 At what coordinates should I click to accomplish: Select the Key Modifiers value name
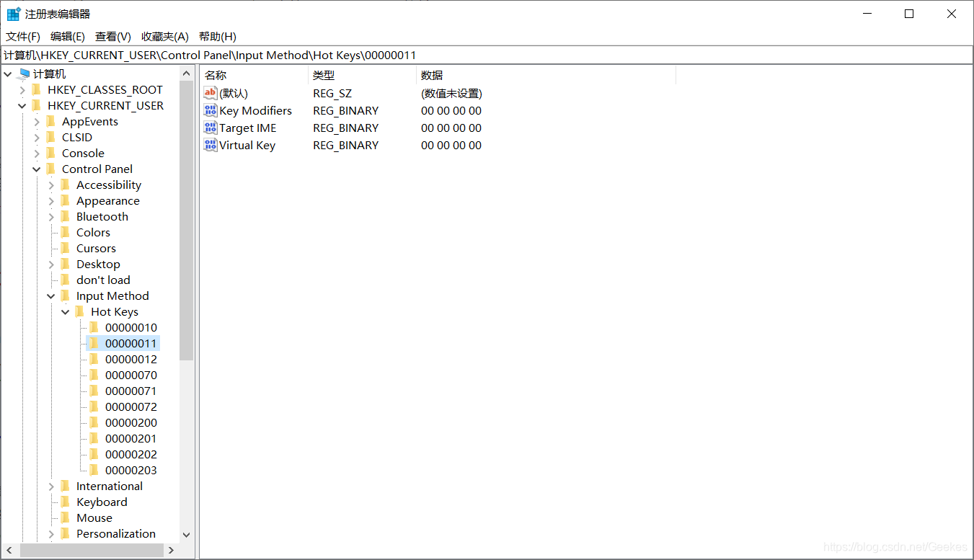pyautogui.click(x=256, y=110)
